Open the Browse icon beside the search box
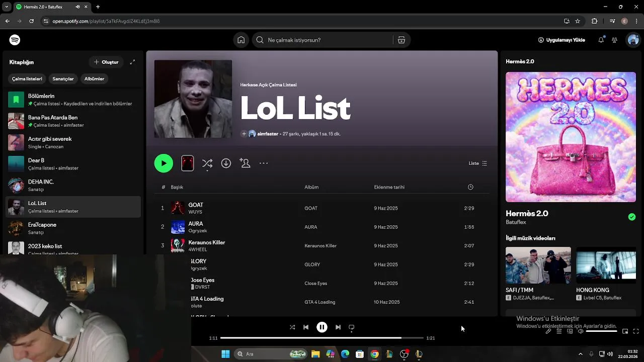This screenshot has width=644, height=362. click(x=401, y=40)
